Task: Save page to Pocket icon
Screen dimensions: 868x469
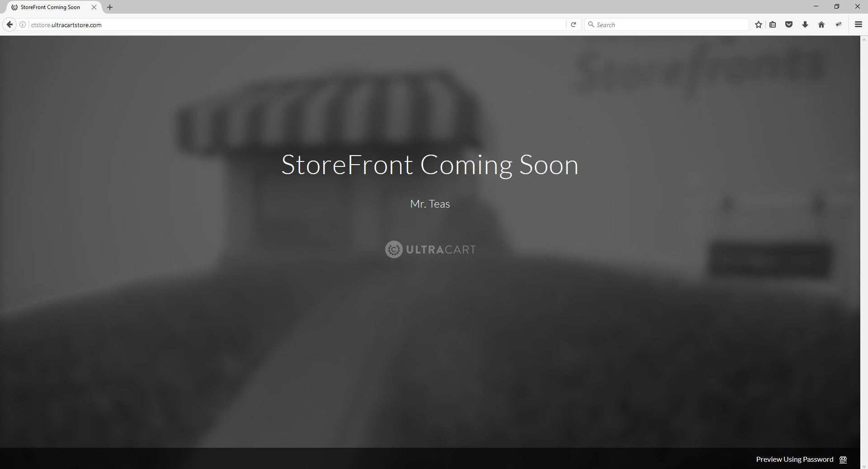Action: (789, 25)
